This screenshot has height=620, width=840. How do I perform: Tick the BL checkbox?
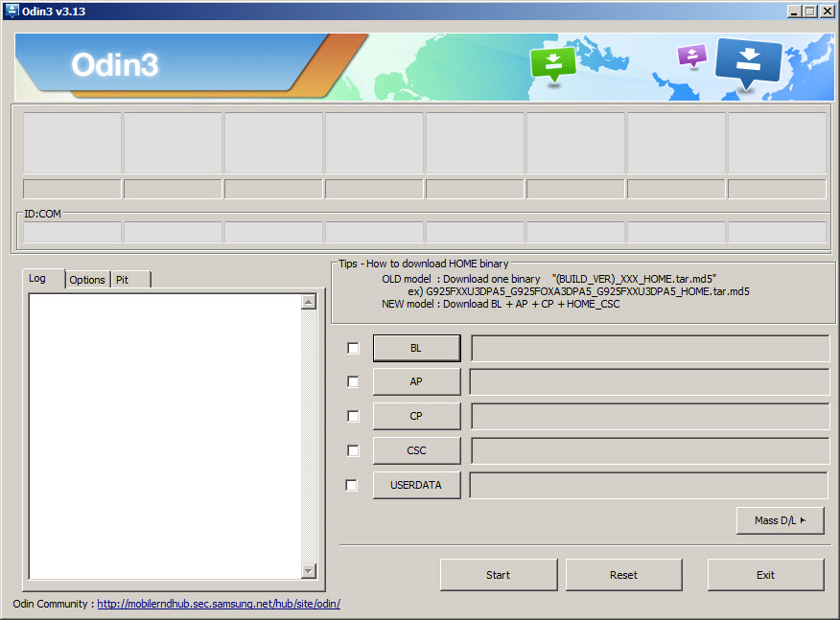353,348
